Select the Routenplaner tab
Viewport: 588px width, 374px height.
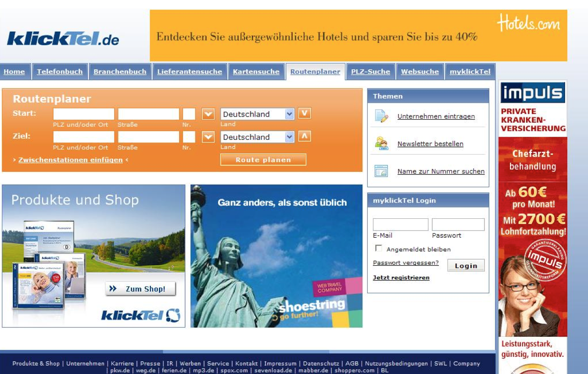tap(315, 71)
